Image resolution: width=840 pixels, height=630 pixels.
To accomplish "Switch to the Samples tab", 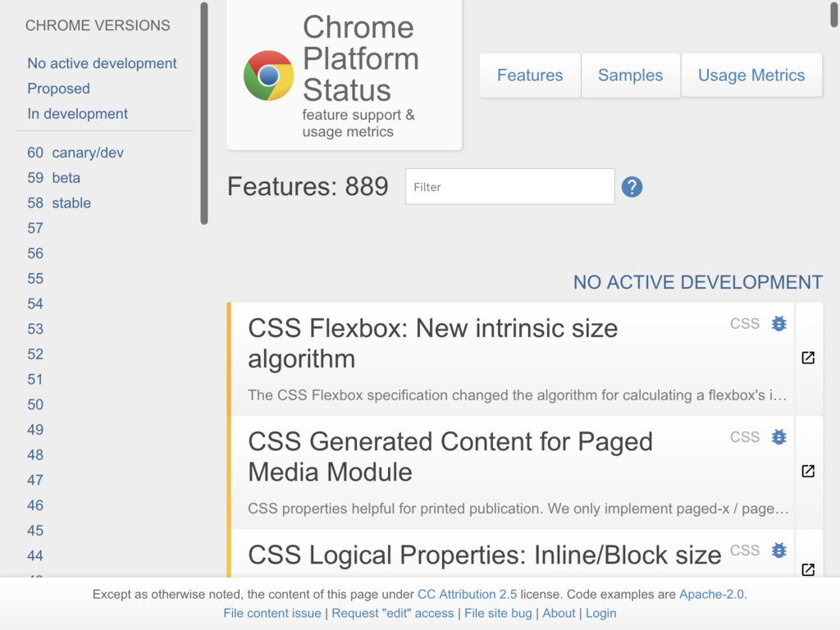I will pyautogui.click(x=631, y=75).
